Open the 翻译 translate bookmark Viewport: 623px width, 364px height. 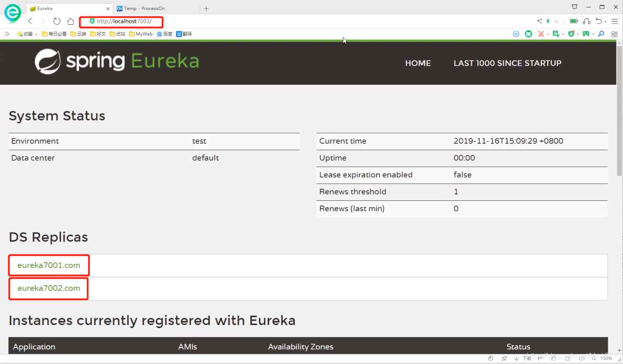(x=184, y=34)
